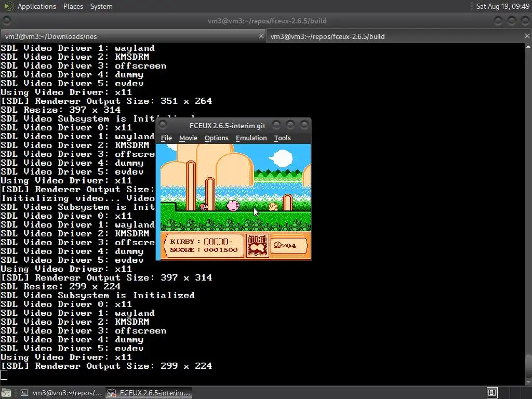This screenshot has height=399, width=532.
Task: Switch to the ~/Downloads/nes terminal tab
Action: [133, 36]
